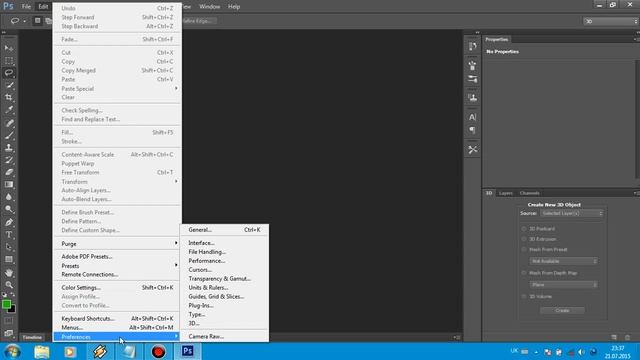Viewport: 640px width, 360px height.
Task: Choose Color Settings from Edit menu
Action: [x=117, y=288]
